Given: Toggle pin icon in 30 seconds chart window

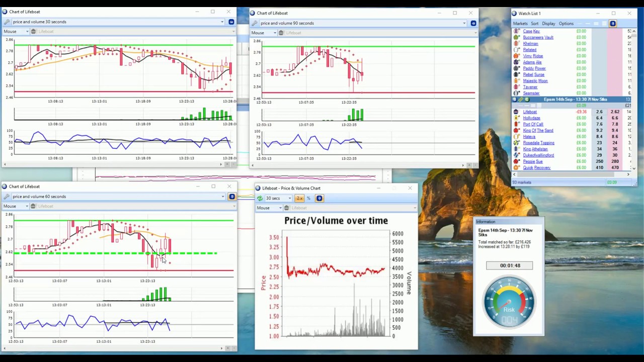Looking at the screenshot, I should 231,22.
